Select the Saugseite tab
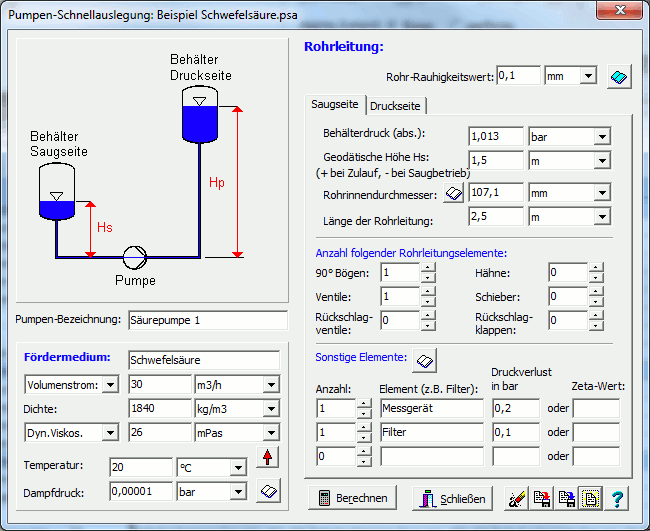Image resolution: width=650 pixels, height=531 pixels. (335, 104)
